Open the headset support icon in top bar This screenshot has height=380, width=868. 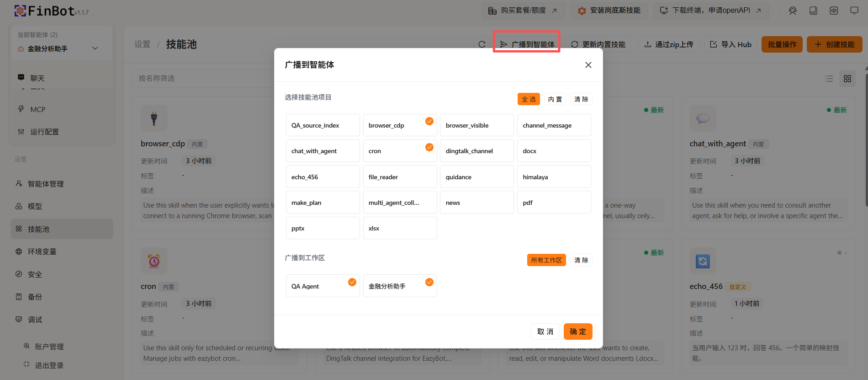coord(793,11)
